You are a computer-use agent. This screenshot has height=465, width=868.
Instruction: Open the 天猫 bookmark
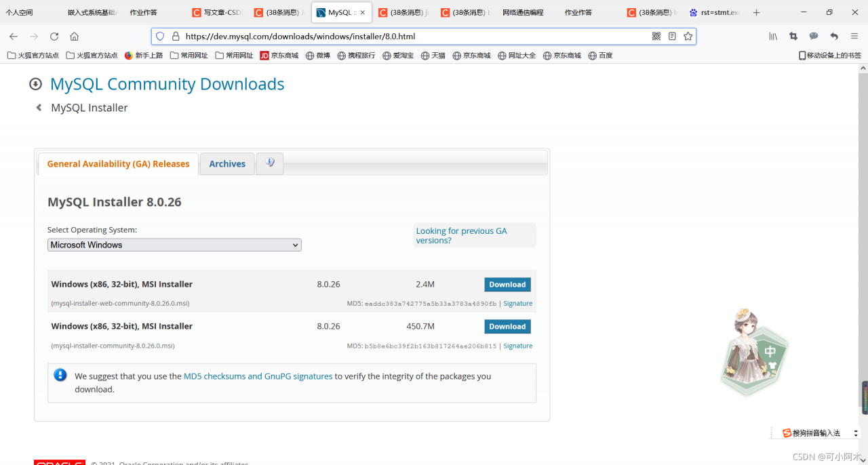pos(433,56)
